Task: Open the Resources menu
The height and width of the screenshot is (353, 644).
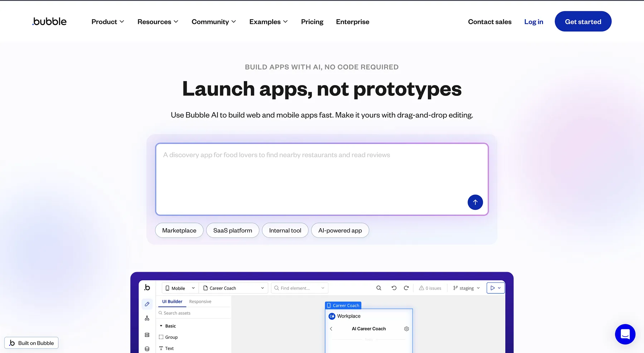Action: coord(158,22)
